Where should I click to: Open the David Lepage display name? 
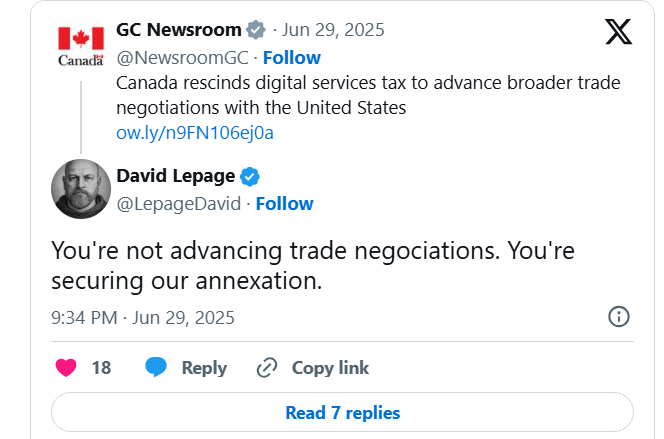[x=176, y=176]
